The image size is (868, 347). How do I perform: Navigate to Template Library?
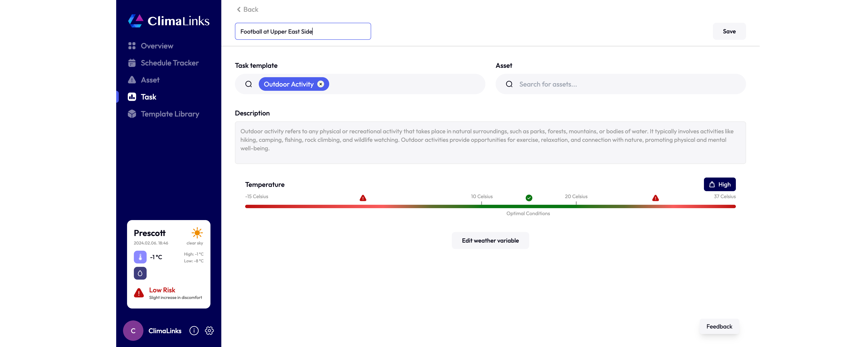pyautogui.click(x=170, y=114)
